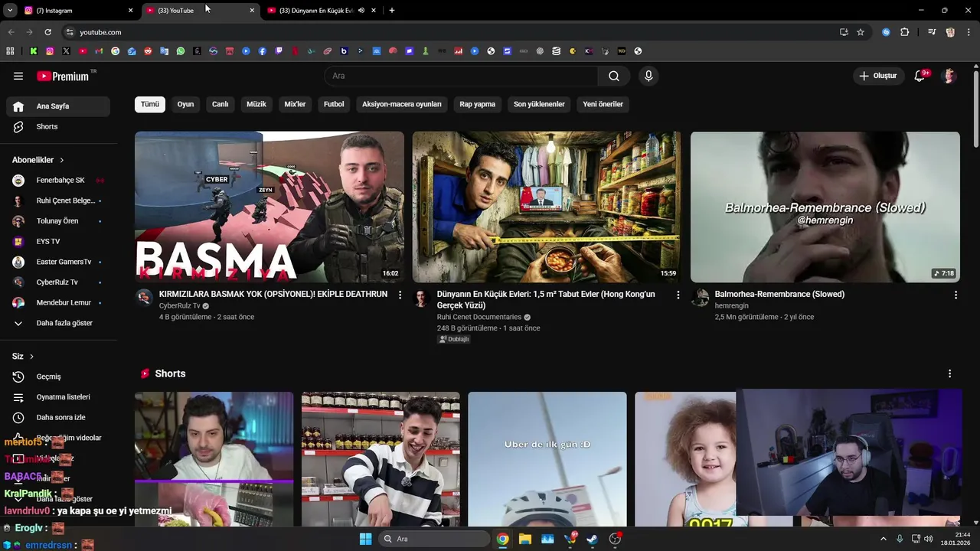The height and width of the screenshot is (551, 980).
Task: Open the Reddit bookmark icon
Action: pos(148,51)
